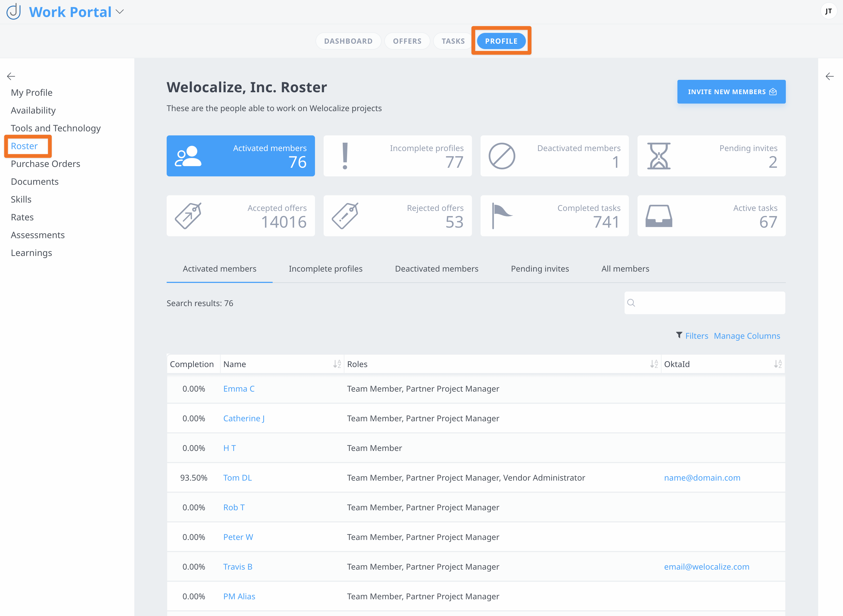
Task: Click the Active tasks inbox icon
Action: click(x=659, y=215)
